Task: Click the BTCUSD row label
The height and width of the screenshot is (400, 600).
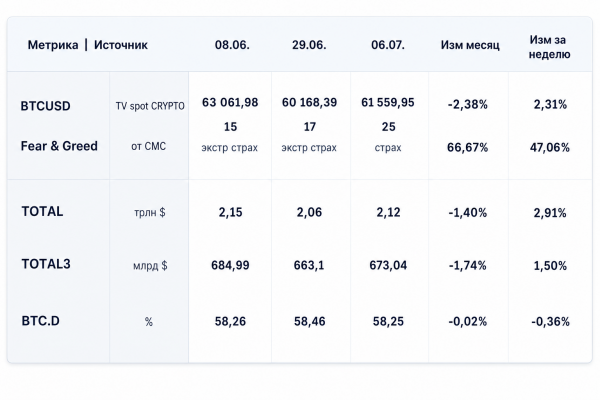Action: 46,106
